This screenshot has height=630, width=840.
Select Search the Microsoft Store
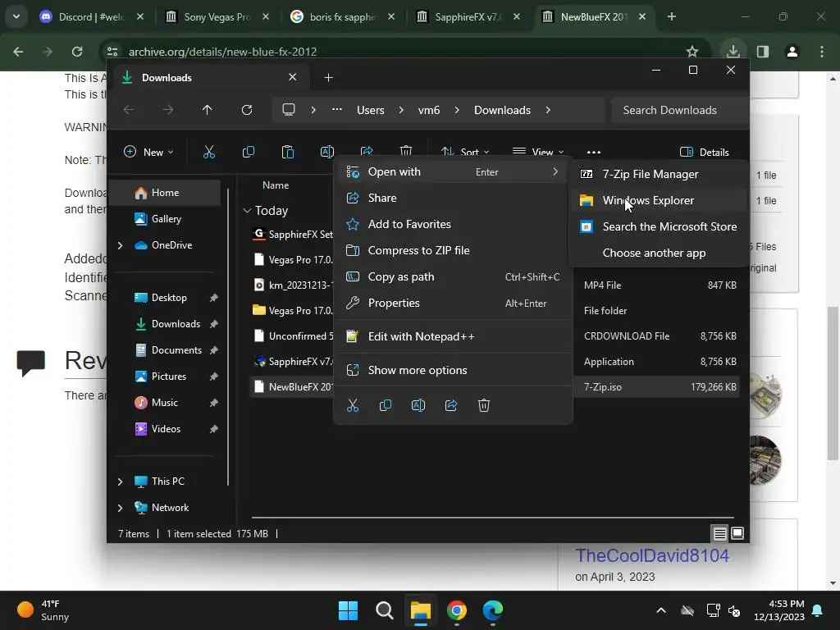pyautogui.click(x=659, y=226)
